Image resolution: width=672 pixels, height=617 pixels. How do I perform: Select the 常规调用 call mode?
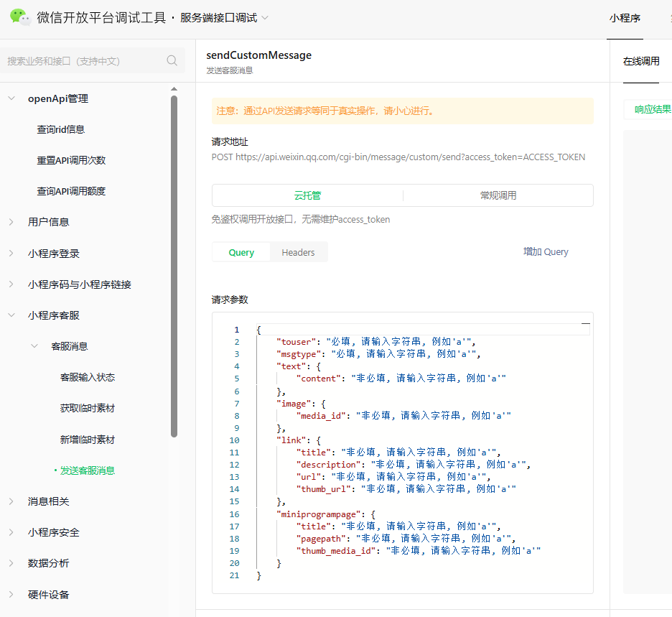pos(498,195)
